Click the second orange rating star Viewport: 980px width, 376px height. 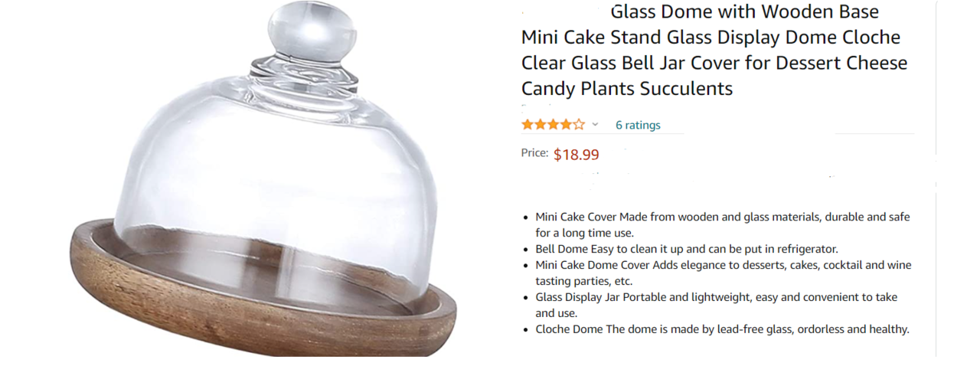click(x=541, y=124)
